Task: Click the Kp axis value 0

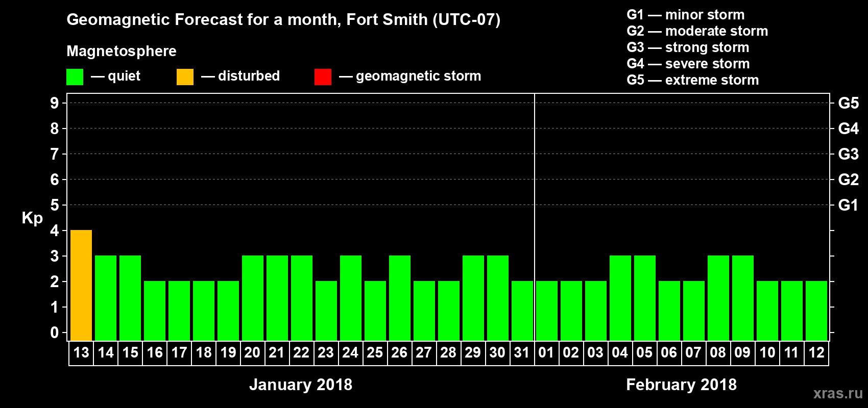Action: (x=55, y=333)
